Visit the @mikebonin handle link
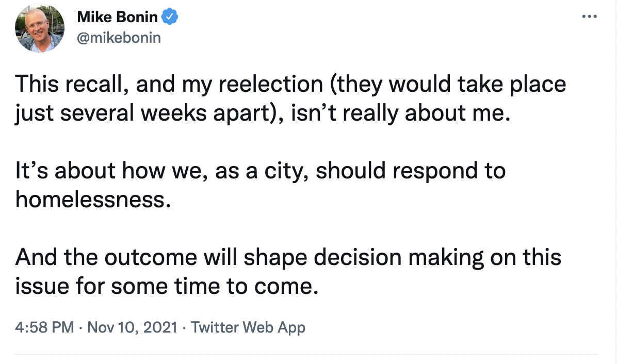The width and height of the screenshot is (617, 364). pyautogui.click(x=119, y=38)
